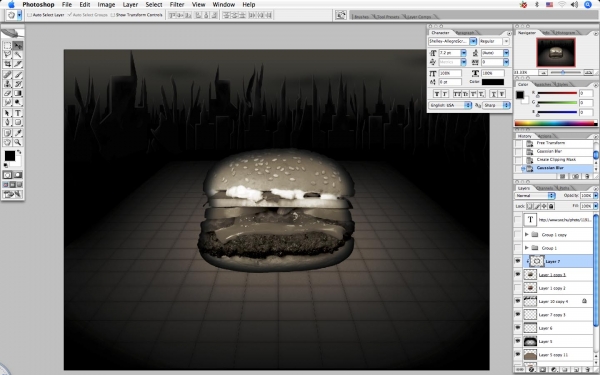600x375 pixels.
Task: Click the color spectrum ramp bar
Action: point(556,123)
